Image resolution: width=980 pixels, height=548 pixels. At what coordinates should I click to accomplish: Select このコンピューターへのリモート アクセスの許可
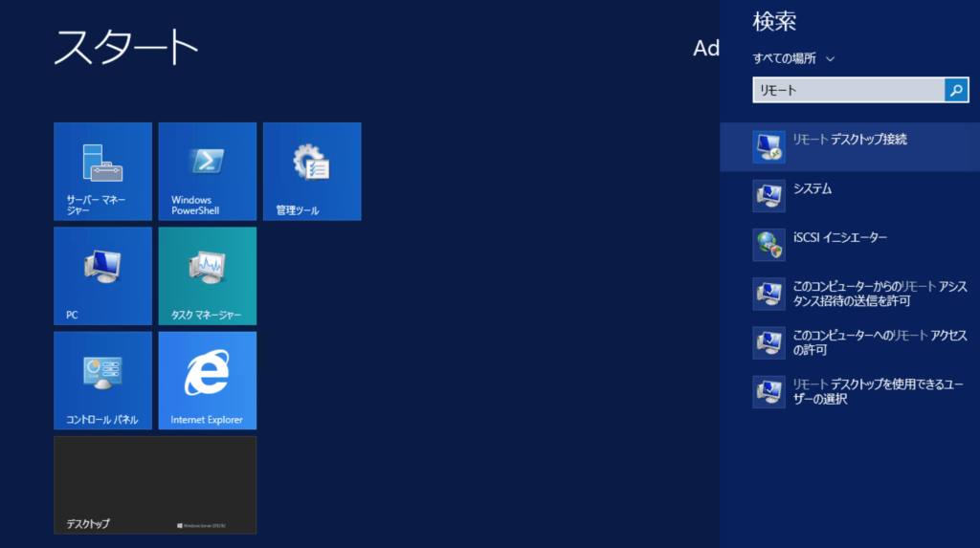880,342
